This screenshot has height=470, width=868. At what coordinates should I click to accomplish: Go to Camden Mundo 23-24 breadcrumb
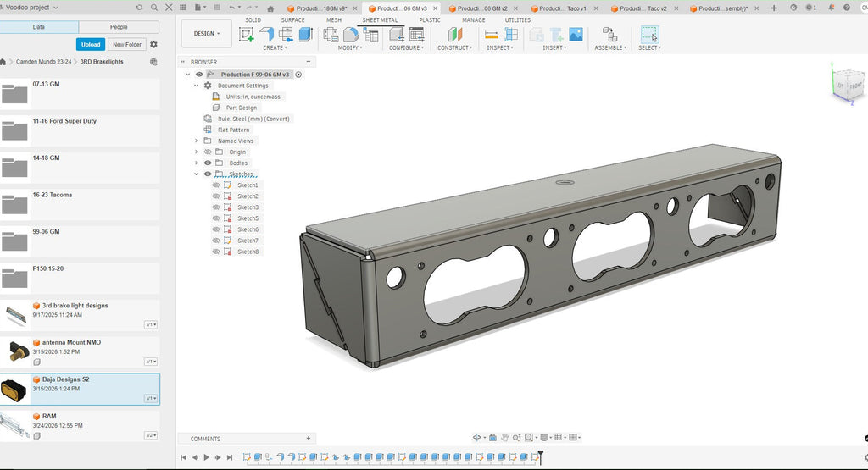tap(44, 62)
